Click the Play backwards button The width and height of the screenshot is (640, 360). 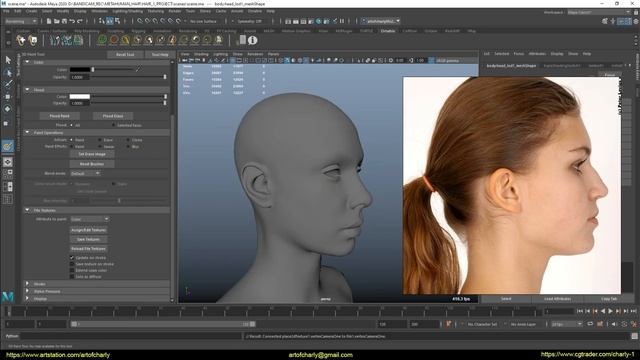point(603,311)
